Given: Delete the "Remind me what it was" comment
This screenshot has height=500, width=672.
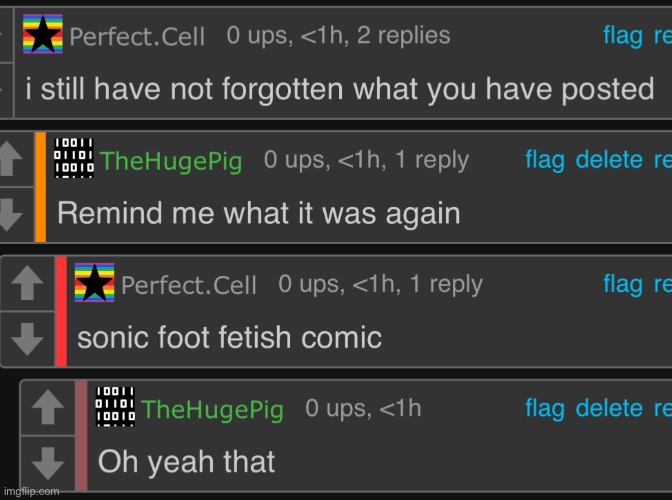Looking at the screenshot, I should point(609,160).
